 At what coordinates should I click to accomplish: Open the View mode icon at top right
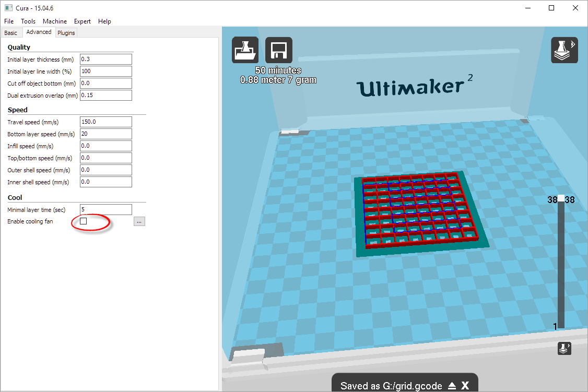coord(565,50)
